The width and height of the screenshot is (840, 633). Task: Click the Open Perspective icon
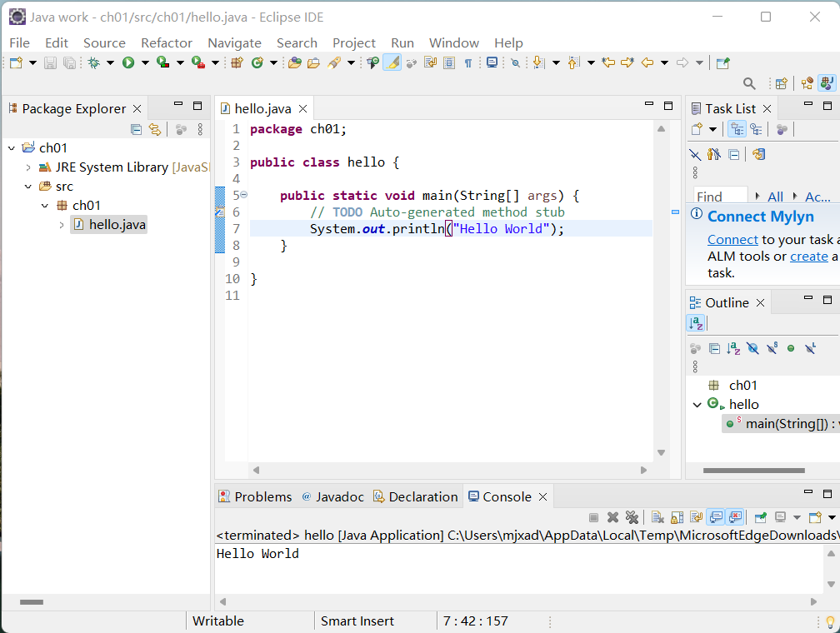[782, 83]
